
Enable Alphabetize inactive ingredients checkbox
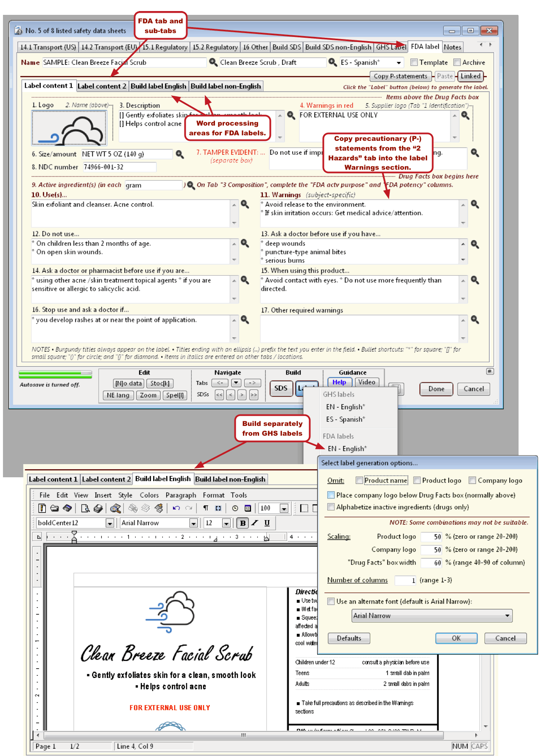pos(331,507)
